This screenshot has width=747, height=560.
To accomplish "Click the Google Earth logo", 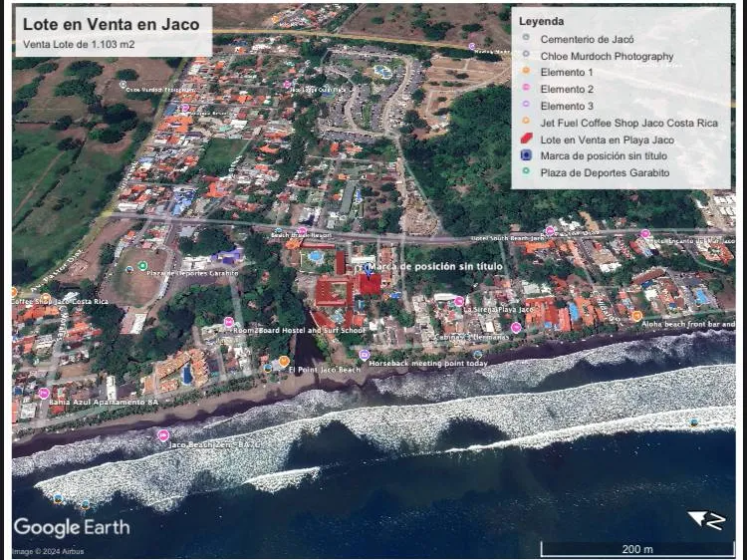I will point(71,527).
